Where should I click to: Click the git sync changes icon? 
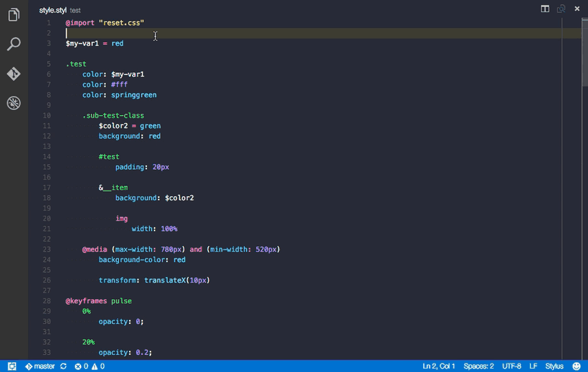coord(63,366)
